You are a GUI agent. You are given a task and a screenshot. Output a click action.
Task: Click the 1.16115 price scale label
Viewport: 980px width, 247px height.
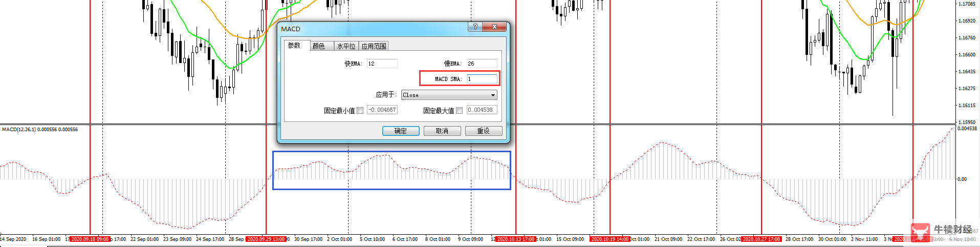coord(967,106)
